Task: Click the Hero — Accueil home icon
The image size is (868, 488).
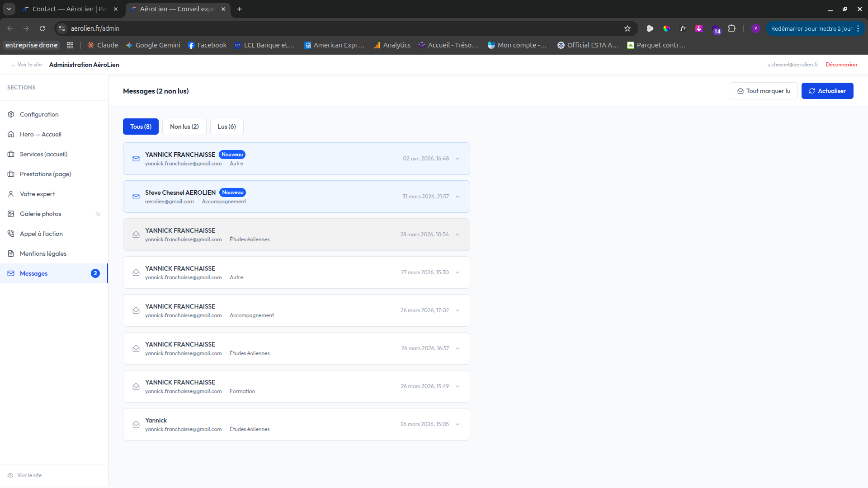Action: click(x=11, y=134)
